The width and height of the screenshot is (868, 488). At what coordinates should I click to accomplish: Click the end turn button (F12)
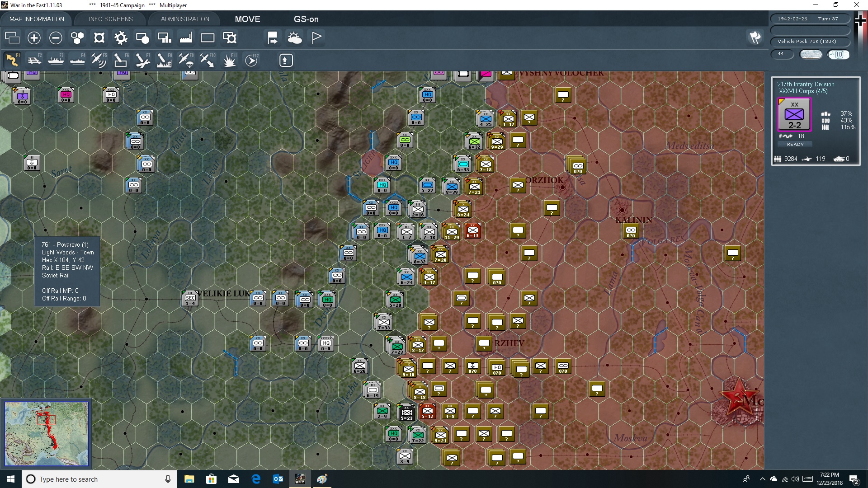click(x=251, y=60)
